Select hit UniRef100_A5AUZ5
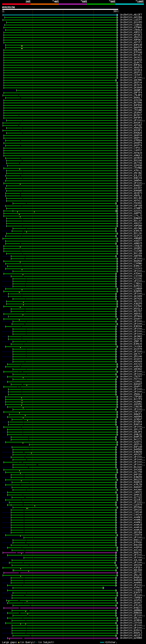The height and width of the screenshot is (644, 146). [x=131, y=128]
